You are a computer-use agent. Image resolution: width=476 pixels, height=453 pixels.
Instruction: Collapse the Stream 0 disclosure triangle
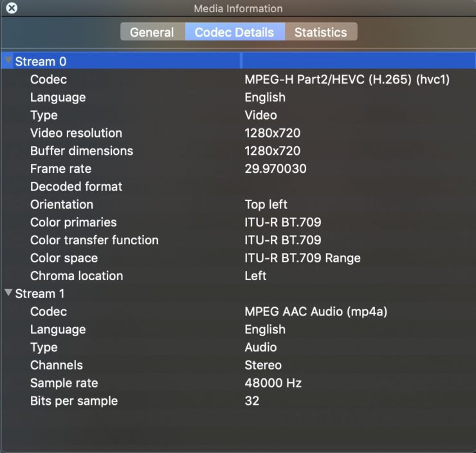pos(8,61)
